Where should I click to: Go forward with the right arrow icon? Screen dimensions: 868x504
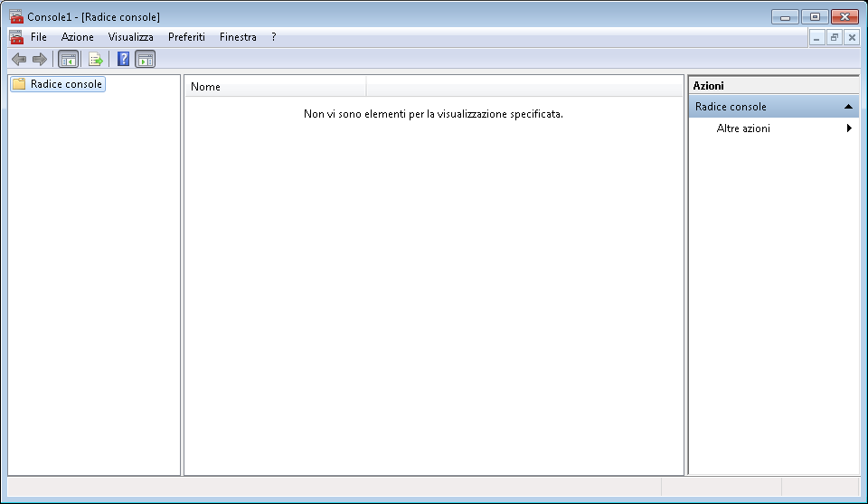[39, 59]
